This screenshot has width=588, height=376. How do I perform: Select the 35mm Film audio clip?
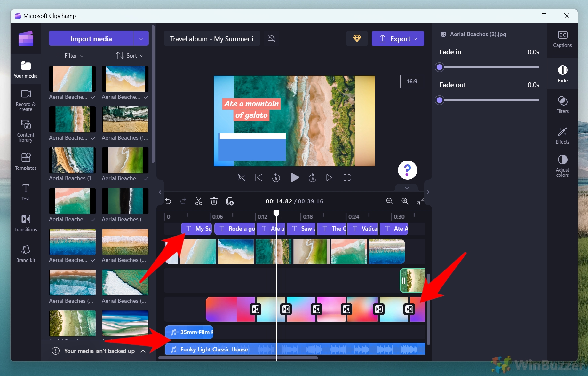[x=189, y=332]
